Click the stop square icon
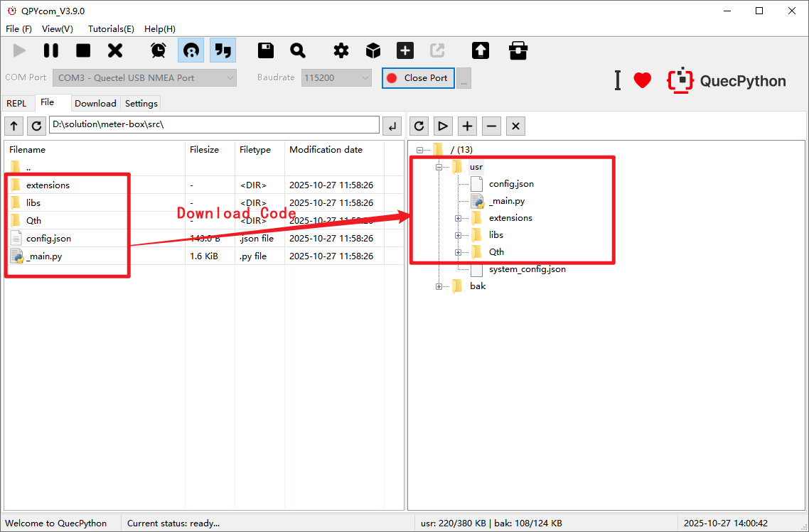Screen dimensions: 809x532 pyautogui.click(x=83, y=50)
